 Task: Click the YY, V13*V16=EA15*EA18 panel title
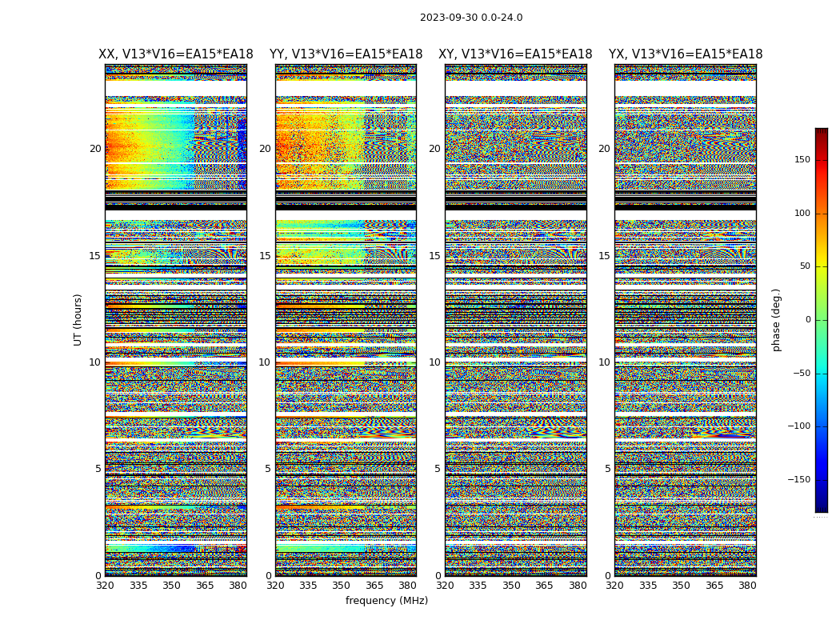tap(346, 54)
